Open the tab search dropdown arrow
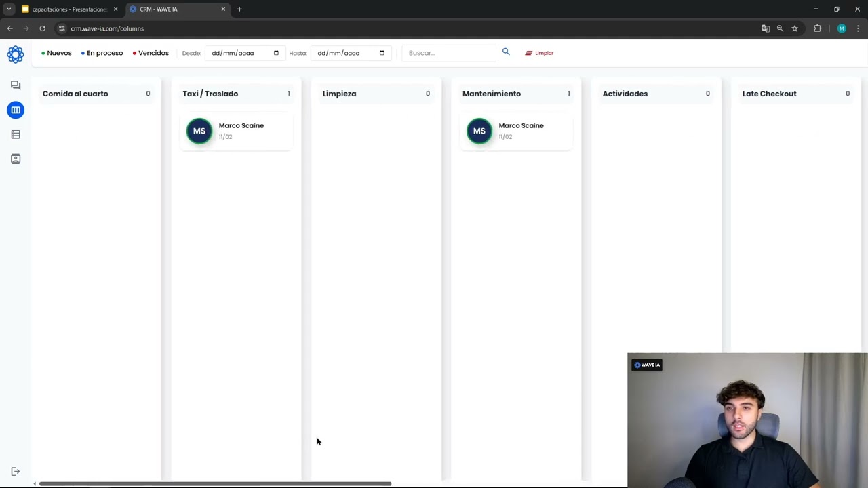Image resolution: width=868 pixels, height=488 pixels. pos(9,9)
